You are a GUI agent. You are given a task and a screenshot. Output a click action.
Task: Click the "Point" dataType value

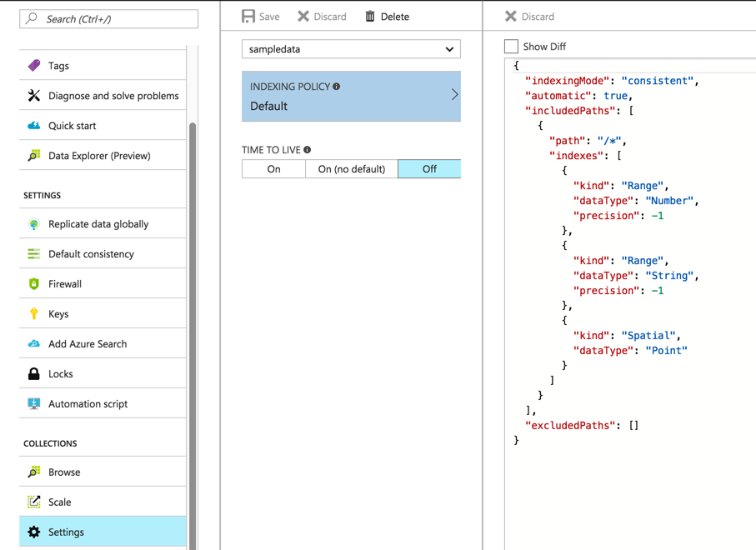point(666,351)
